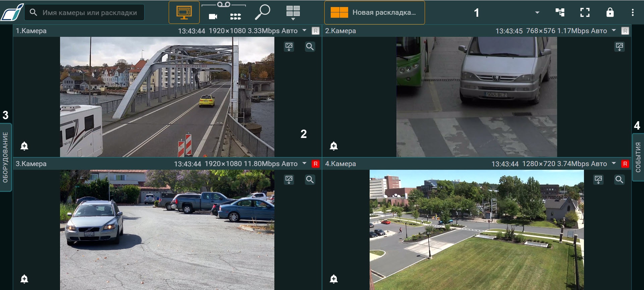The width and height of the screenshot is (644, 290).
Task: Expand the camera 4 Авто menu arrow
Action: (613, 163)
